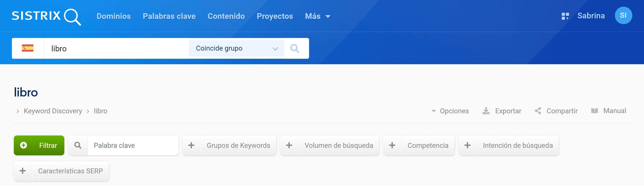Open the Manual book icon
The width and height of the screenshot is (644, 186).
(594, 111)
